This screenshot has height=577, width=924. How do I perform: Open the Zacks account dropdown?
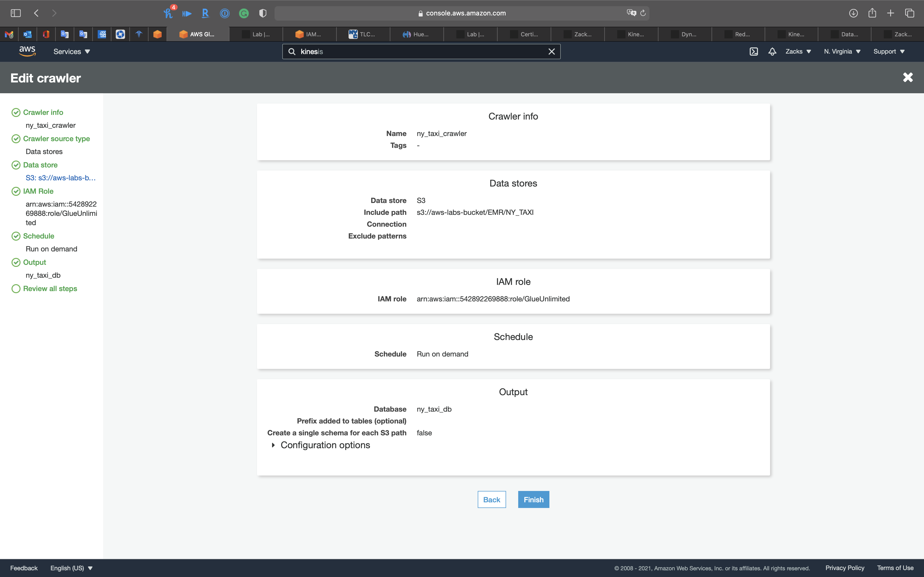pos(798,52)
